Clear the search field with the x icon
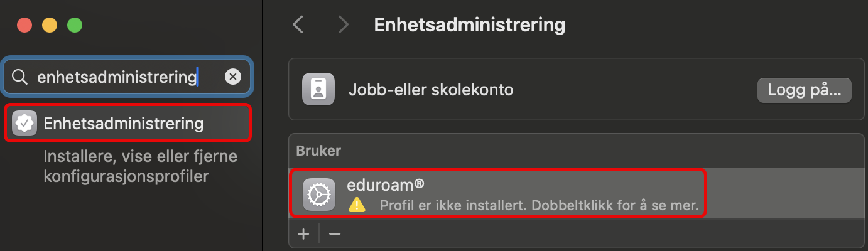Viewport: 868px width, 251px height. pyautogui.click(x=233, y=77)
